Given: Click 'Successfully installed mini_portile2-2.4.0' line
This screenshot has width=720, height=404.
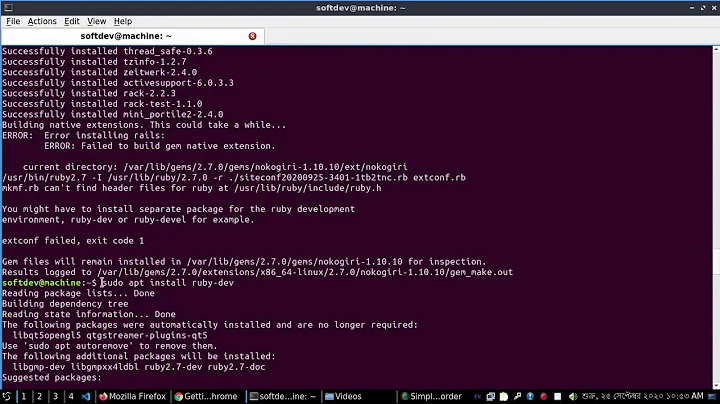Looking at the screenshot, I should click(112, 114).
